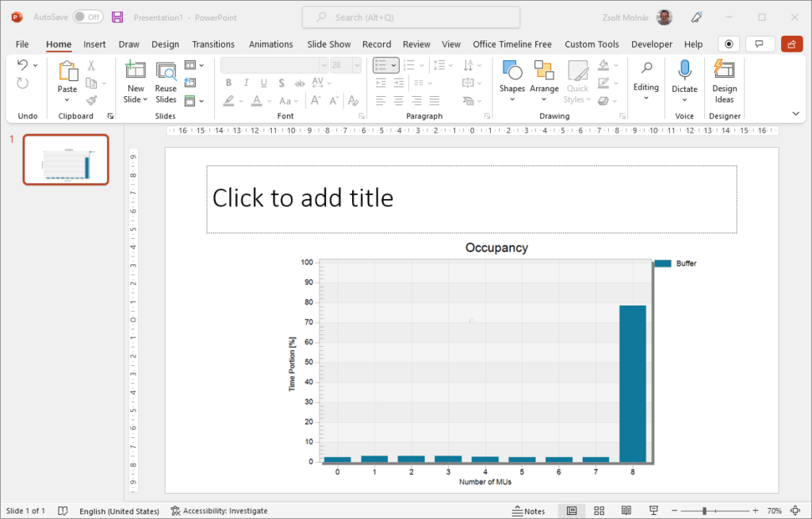Click the Save icon in title bar
The image size is (812, 519).
click(117, 17)
